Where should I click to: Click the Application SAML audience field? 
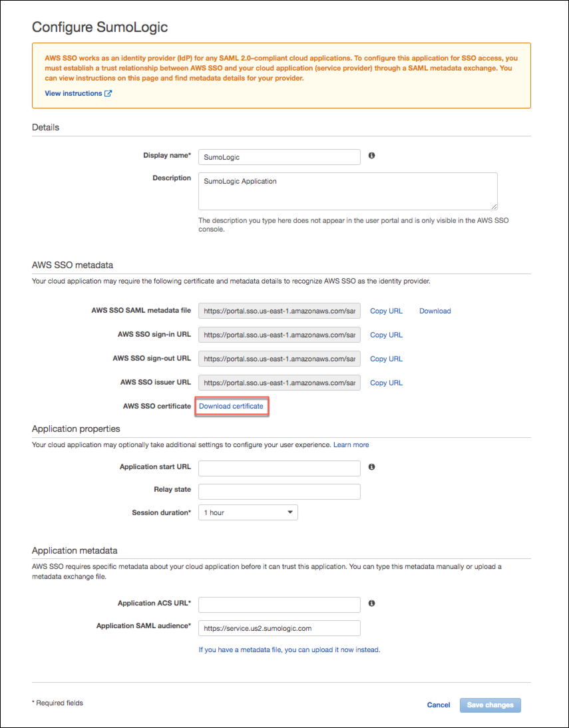tap(279, 628)
